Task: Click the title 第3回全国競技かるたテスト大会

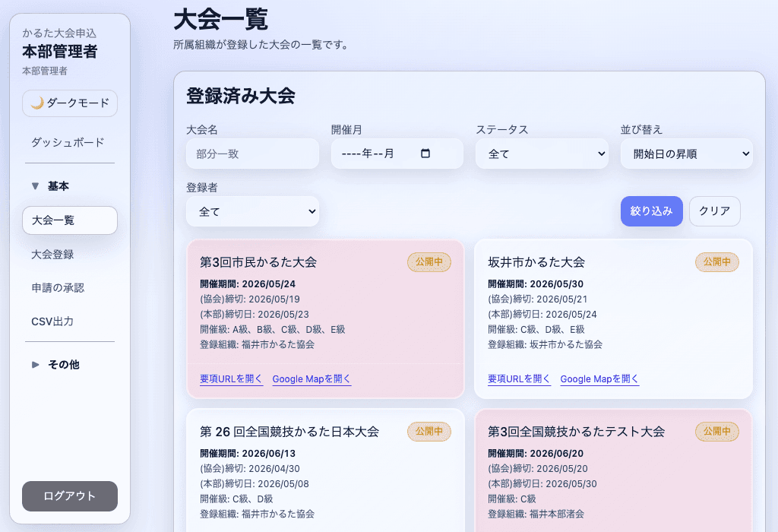Action: (576, 432)
